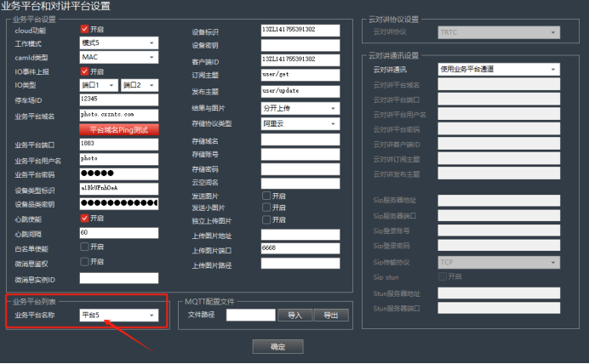Viewport: 589px width, 364px height.
Task: Click the Sip服务器端口 field
Action: click(x=499, y=215)
